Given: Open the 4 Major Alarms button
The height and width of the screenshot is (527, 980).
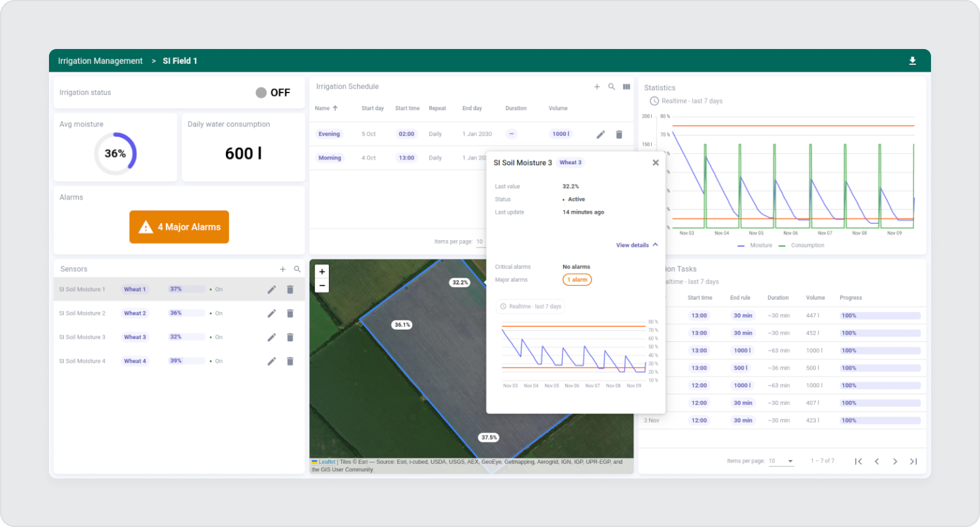Looking at the screenshot, I should pyautogui.click(x=179, y=227).
